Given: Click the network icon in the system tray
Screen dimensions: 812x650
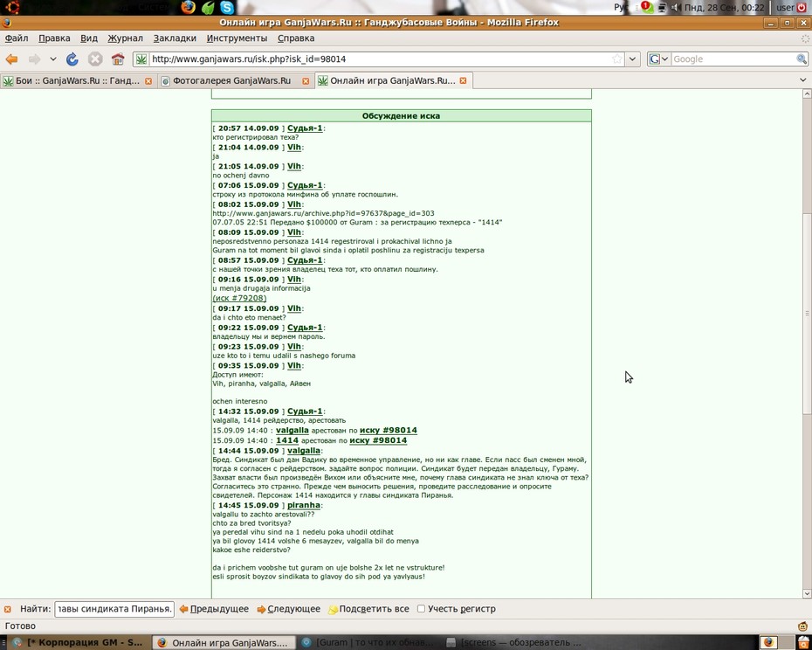Looking at the screenshot, I should pyautogui.click(x=663, y=7).
